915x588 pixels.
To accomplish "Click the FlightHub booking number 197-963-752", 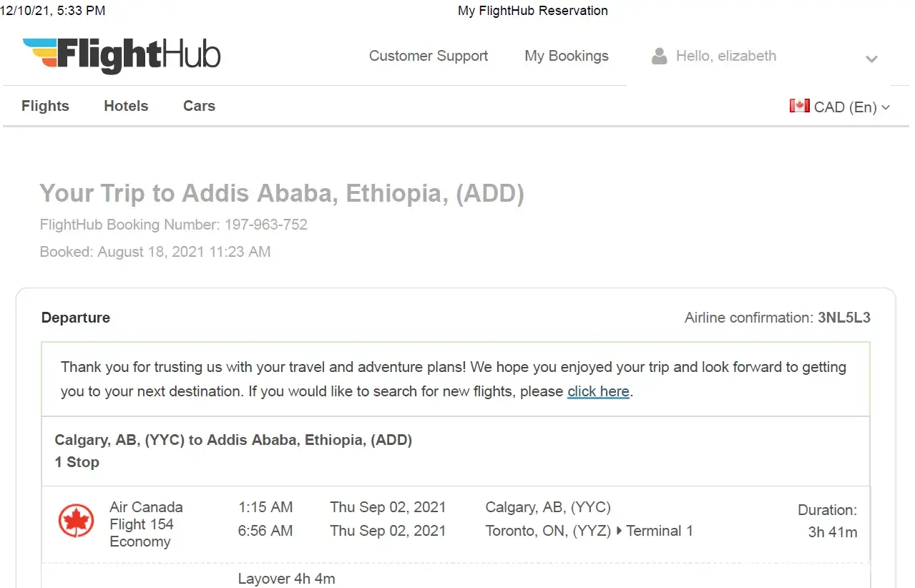I will [x=265, y=225].
